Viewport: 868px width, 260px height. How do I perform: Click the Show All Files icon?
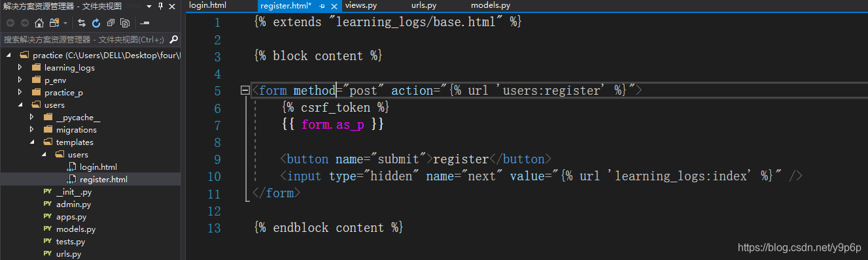click(x=125, y=23)
